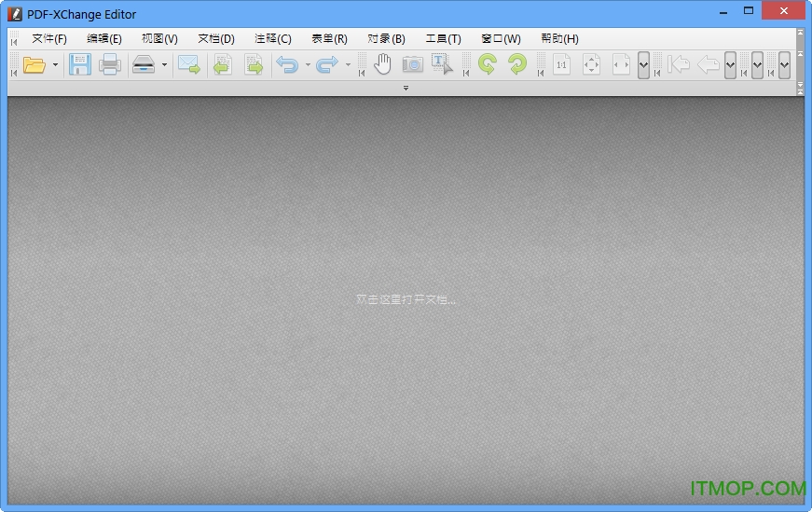The height and width of the screenshot is (512, 812).
Task: Click the Fit Page icon
Action: point(591,64)
